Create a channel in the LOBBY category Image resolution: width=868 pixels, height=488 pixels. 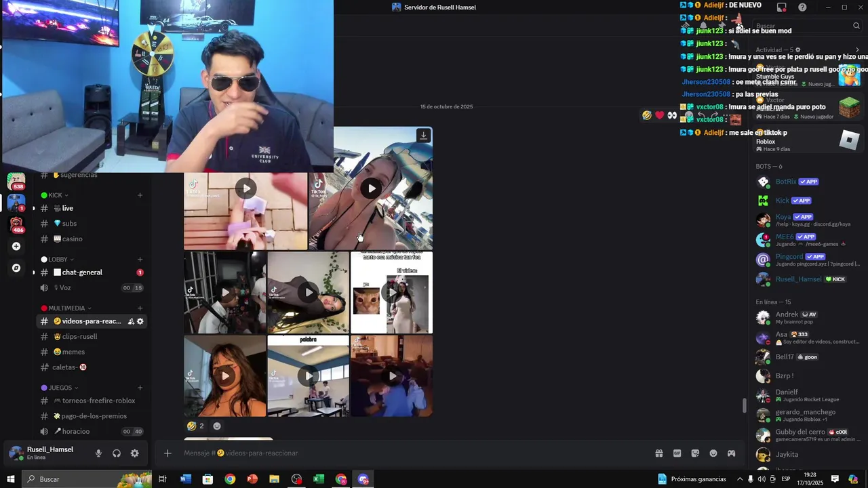point(140,260)
